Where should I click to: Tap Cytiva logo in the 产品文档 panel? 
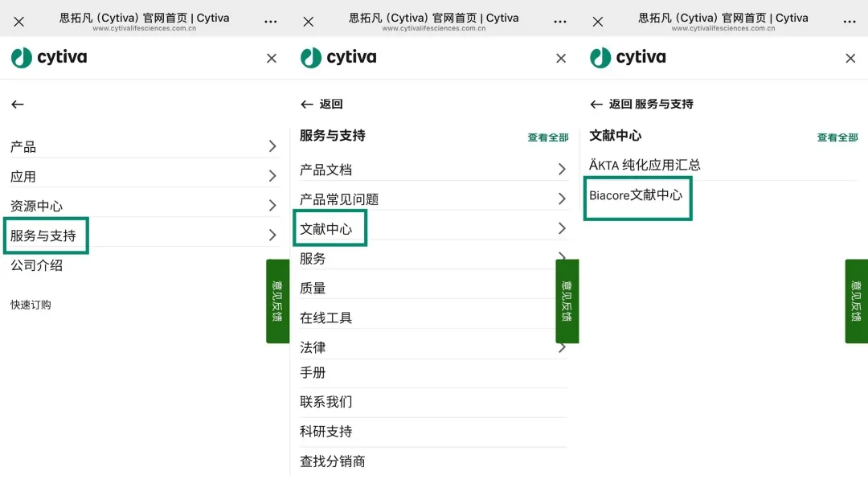point(338,58)
